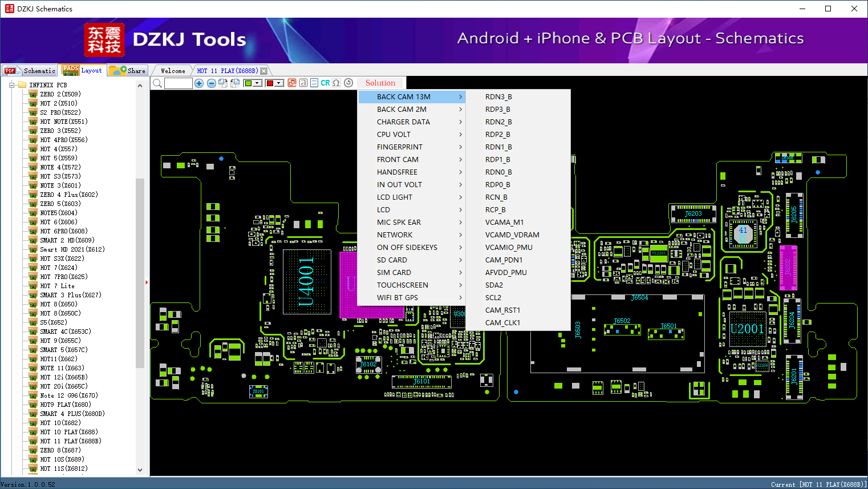Click the INFINIX PCB folder icon
The image size is (868, 489).
[x=22, y=85]
